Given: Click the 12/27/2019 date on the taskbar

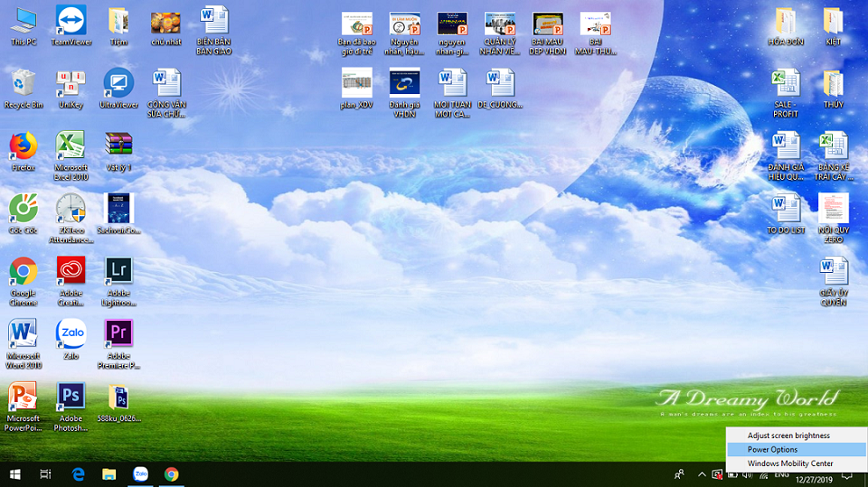Looking at the screenshot, I should click(x=816, y=480).
